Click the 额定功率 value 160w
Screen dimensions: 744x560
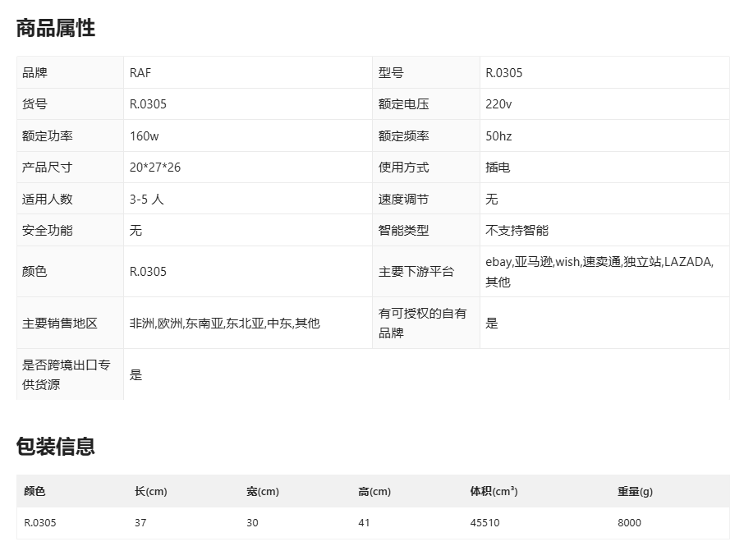[x=145, y=136]
